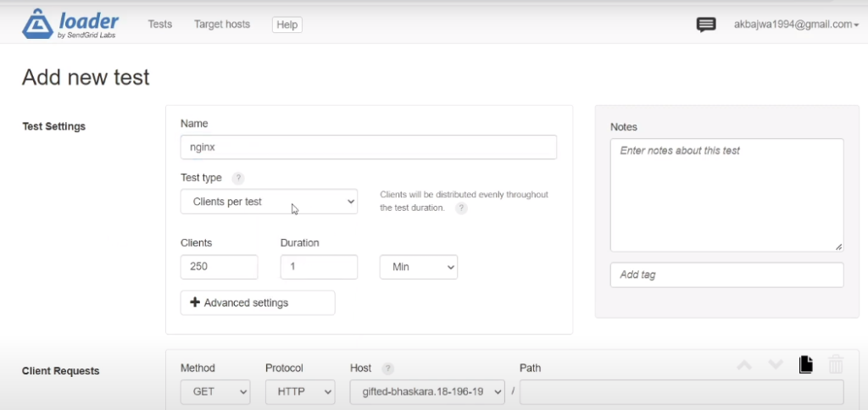Move request up with arrow icon

(x=744, y=365)
